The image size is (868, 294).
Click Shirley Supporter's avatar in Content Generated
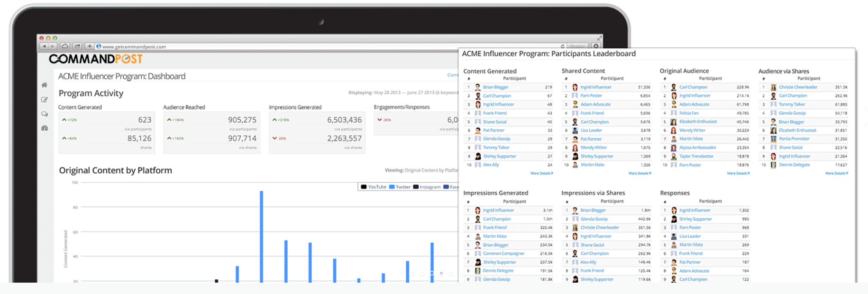tap(478, 156)
